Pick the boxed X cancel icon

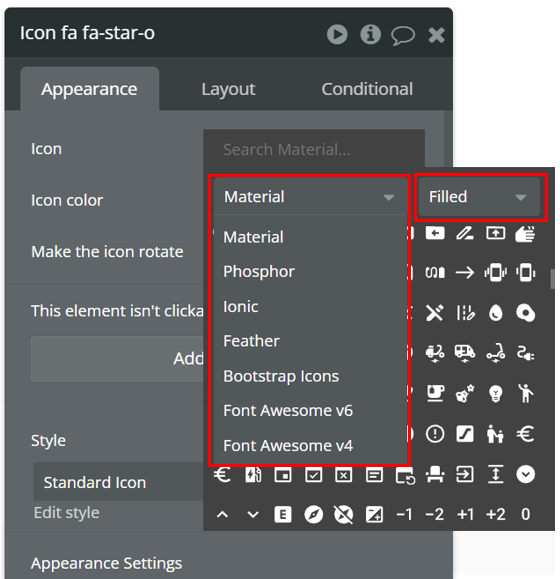tap(343, 475)
